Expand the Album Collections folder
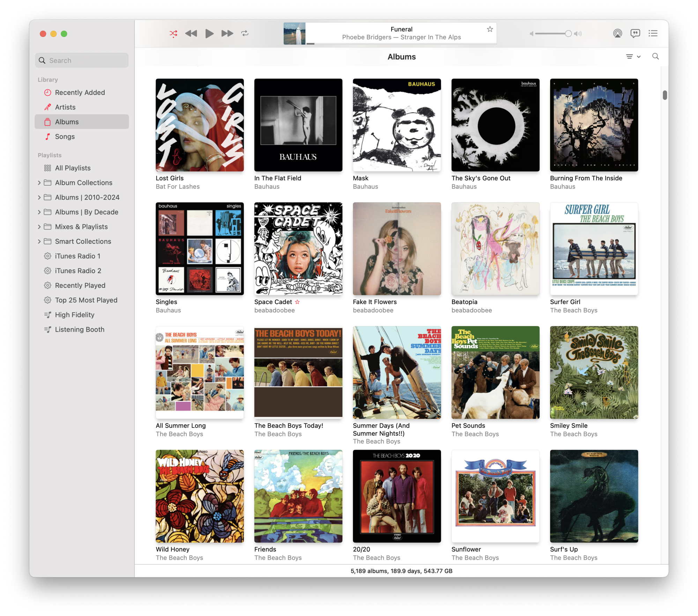This screenshot has height=616, width=698. click(39, 183)
